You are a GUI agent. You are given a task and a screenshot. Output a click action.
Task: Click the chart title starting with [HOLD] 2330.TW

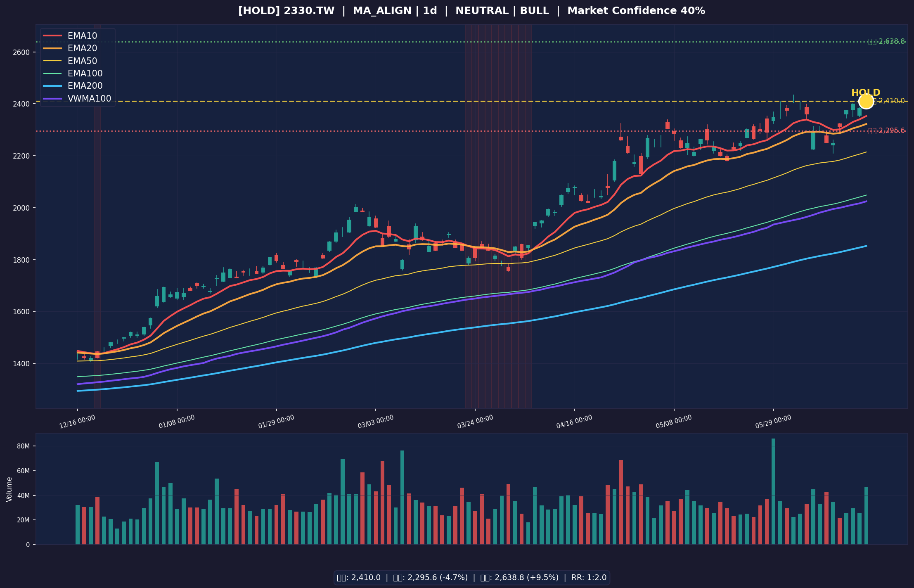471,11
